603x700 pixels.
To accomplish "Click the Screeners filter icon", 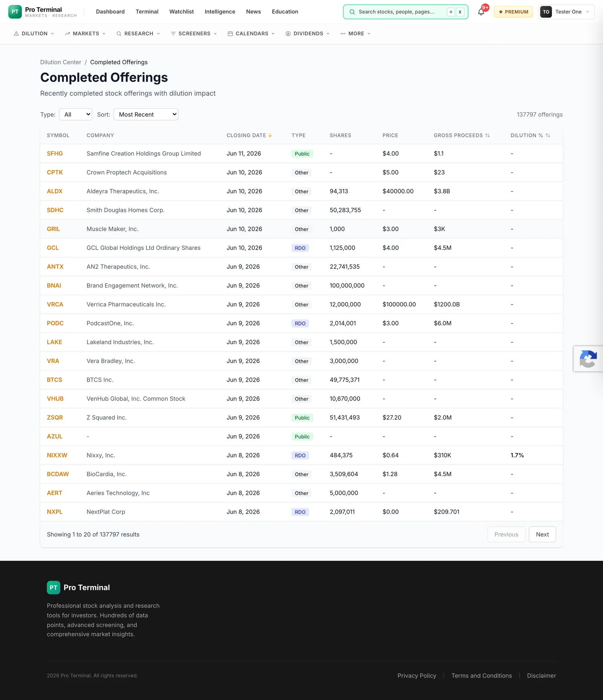I will pos(173,34).
